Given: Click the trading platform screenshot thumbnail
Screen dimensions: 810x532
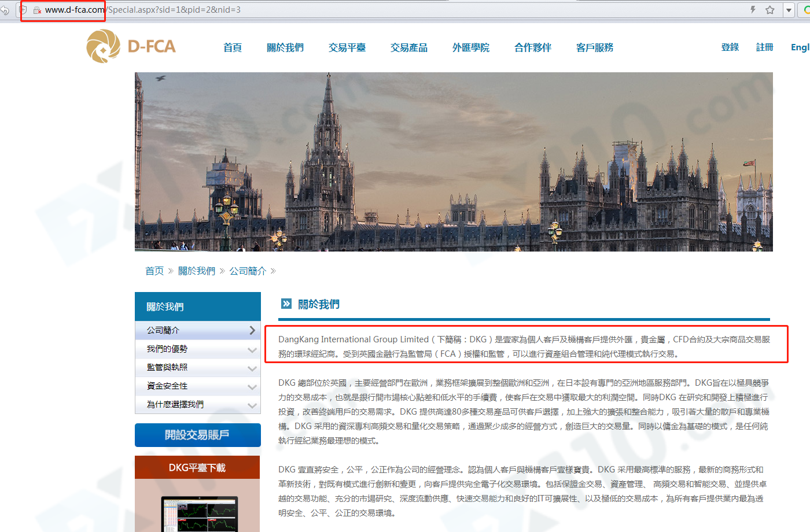Looking at the screenshot, I should point(200,513).
